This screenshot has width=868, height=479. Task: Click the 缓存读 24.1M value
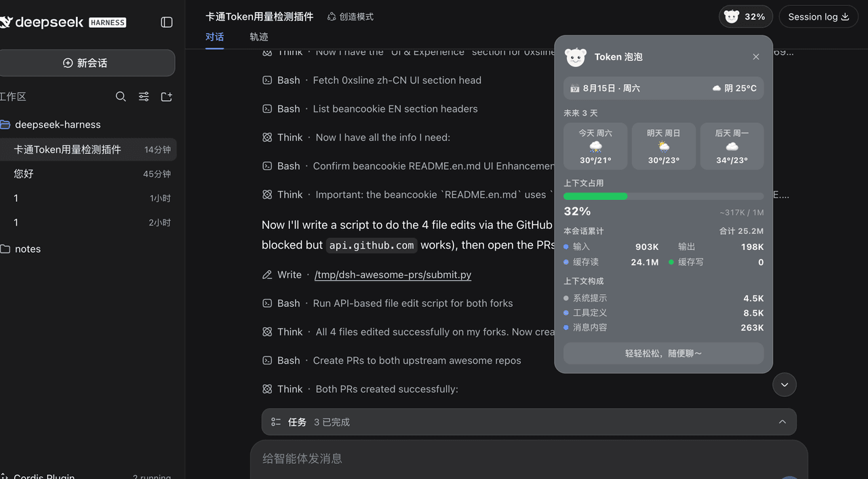(644, 262)
